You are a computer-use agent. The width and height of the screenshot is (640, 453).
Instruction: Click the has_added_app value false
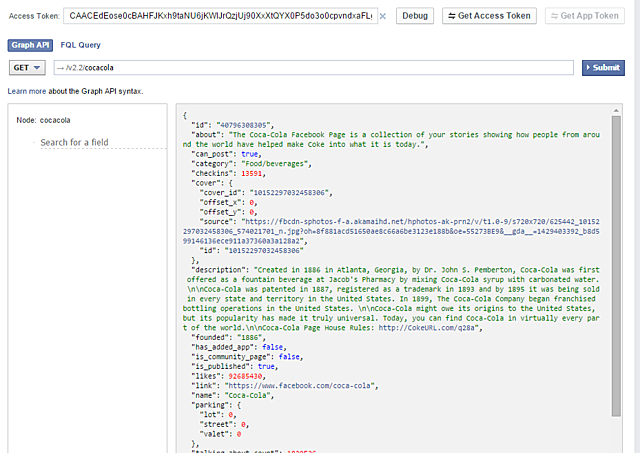coord(272,347)
